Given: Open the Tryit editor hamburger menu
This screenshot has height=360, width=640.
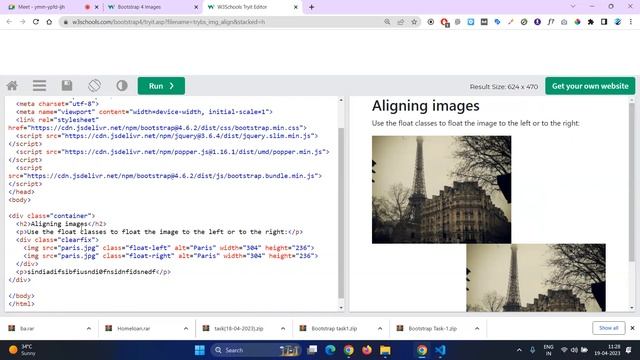Looking at the screenshot, I should pyautogui.click(x=40, y=86).
